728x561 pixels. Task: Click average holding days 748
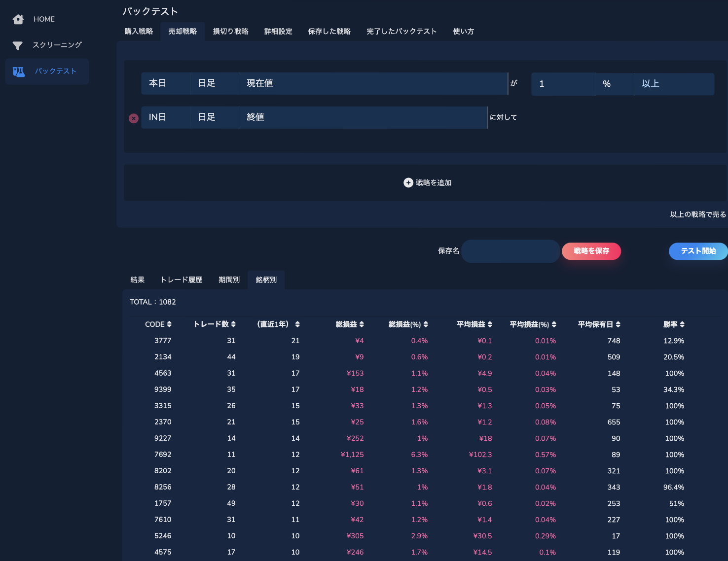point(614,341)
